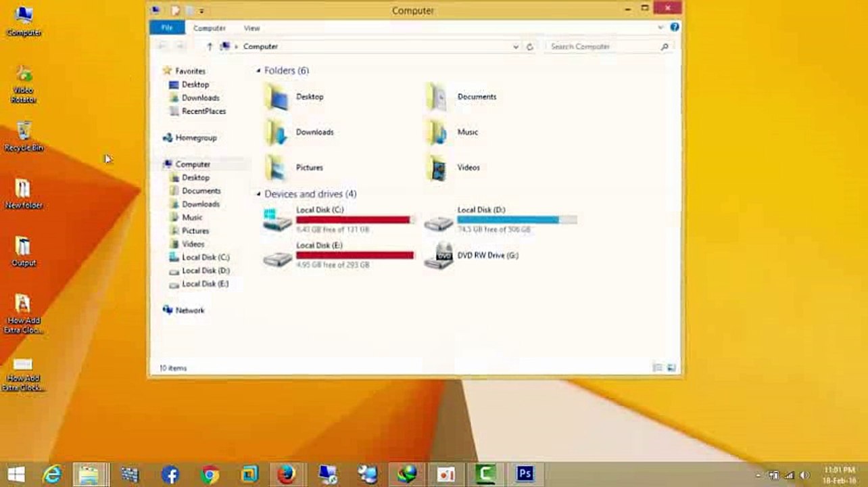The image size is (868, 487).
Task: Open Explorer help question mark
Action: tap(675, 28)
